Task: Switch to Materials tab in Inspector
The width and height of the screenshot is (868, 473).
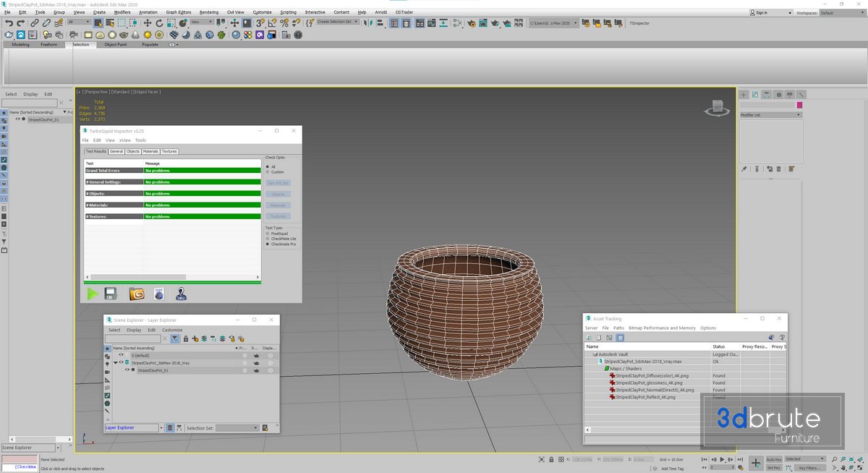Action: click(150, 152)
